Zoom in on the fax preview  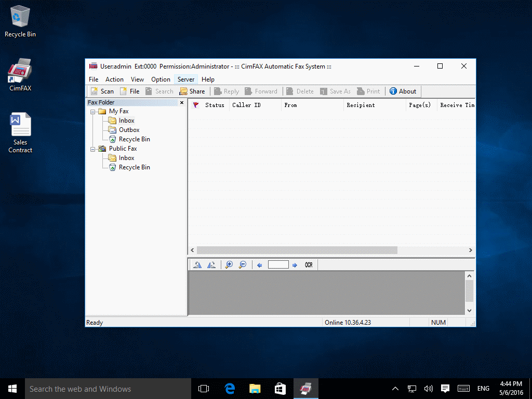[229, 264]
